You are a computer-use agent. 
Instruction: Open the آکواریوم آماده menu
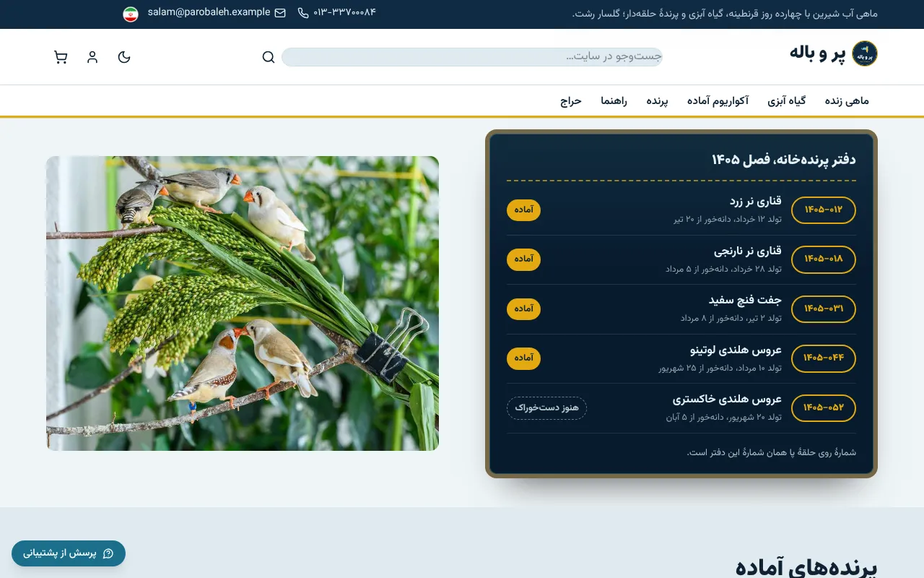[718, 101]
